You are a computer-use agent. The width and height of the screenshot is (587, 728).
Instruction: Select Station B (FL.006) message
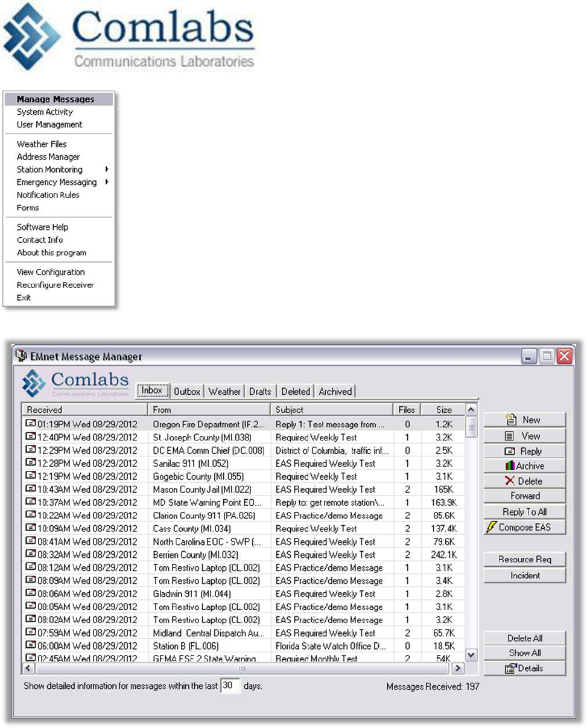[x=244, y=646]
